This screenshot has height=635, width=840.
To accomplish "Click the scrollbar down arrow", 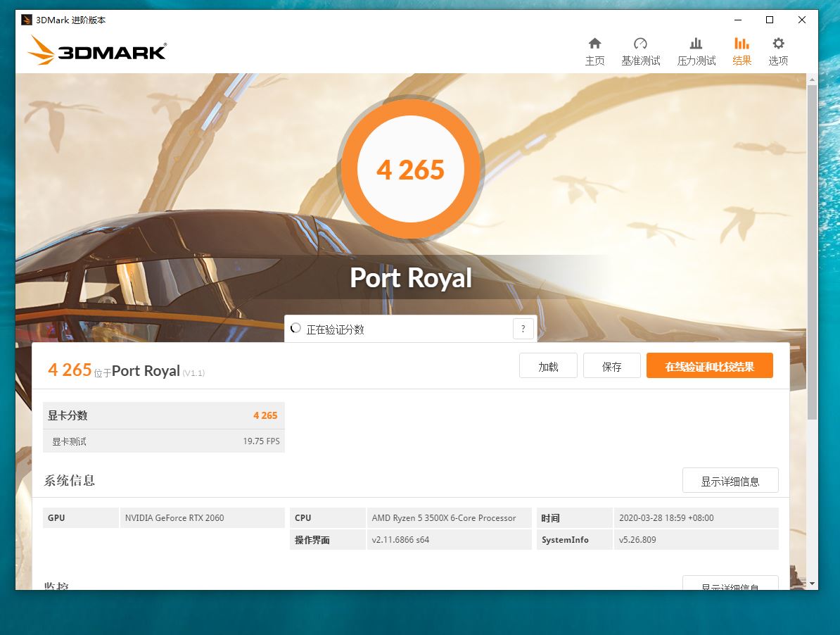I will (x=812, y=584).
